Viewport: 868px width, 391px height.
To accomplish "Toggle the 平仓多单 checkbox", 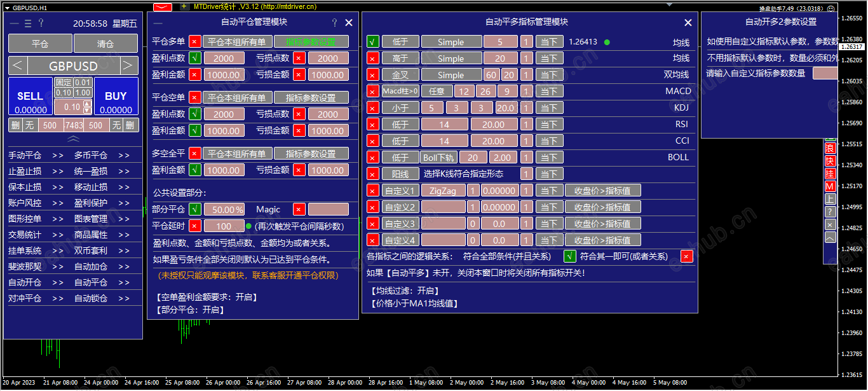I will [195, 42].
